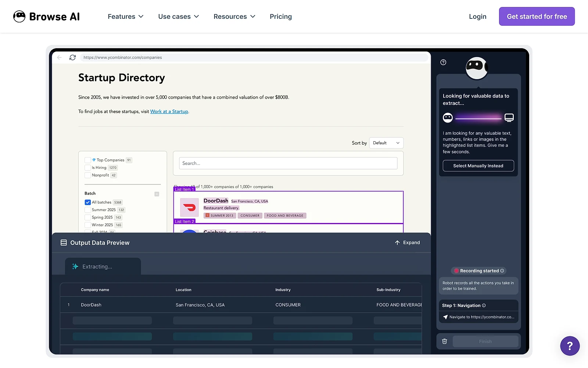588x368 pixels.
Task: Click the Expand up-arrow icon
Action: tap(397, 243)
